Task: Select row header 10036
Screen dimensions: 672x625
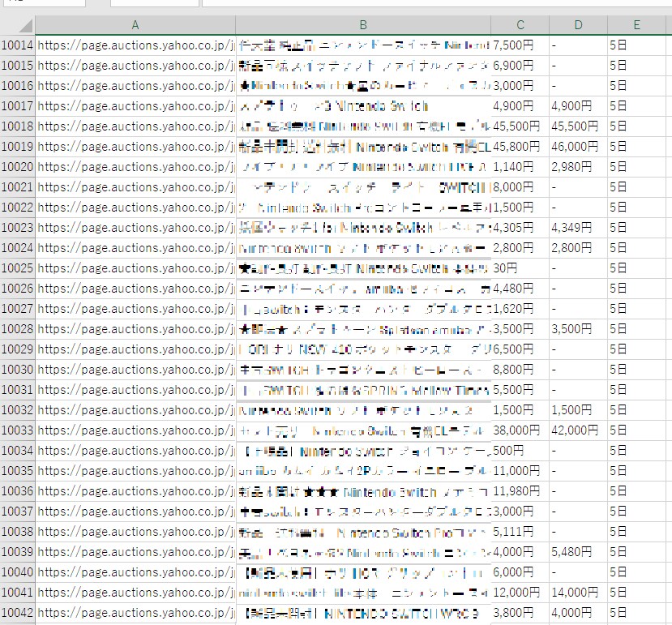Action: [18, 491]
